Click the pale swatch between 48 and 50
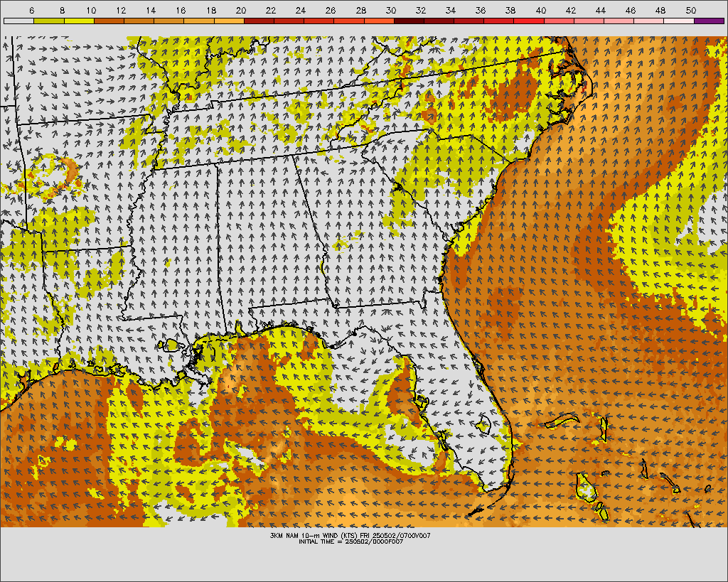728x582 pixels. 679,21
